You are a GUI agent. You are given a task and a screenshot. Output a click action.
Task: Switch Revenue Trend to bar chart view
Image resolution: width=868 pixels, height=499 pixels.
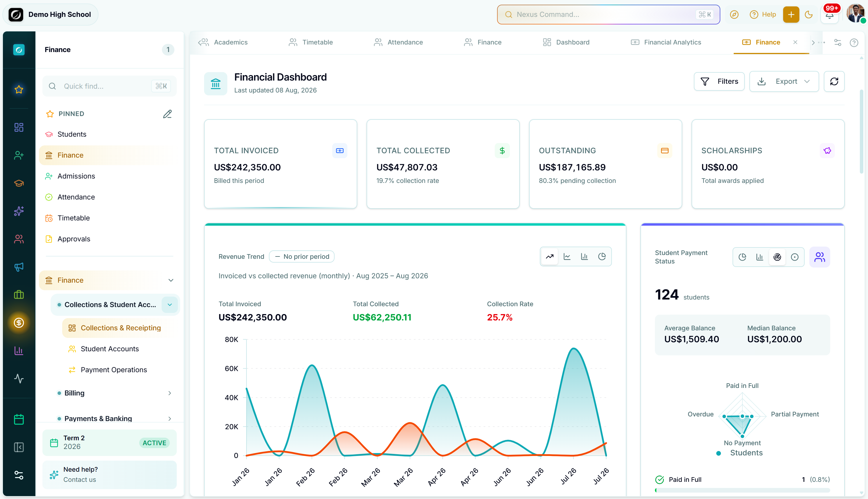coord(584,256)
